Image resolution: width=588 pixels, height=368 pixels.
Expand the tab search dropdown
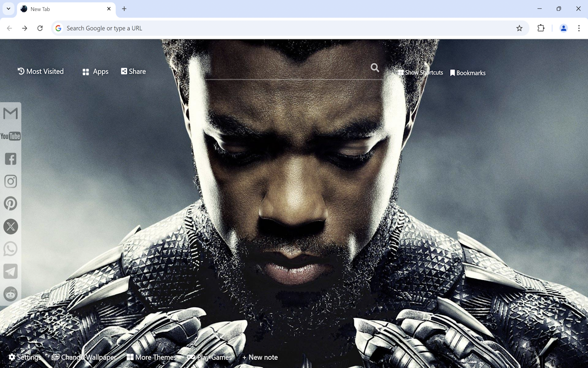click(x=8, y=9)
